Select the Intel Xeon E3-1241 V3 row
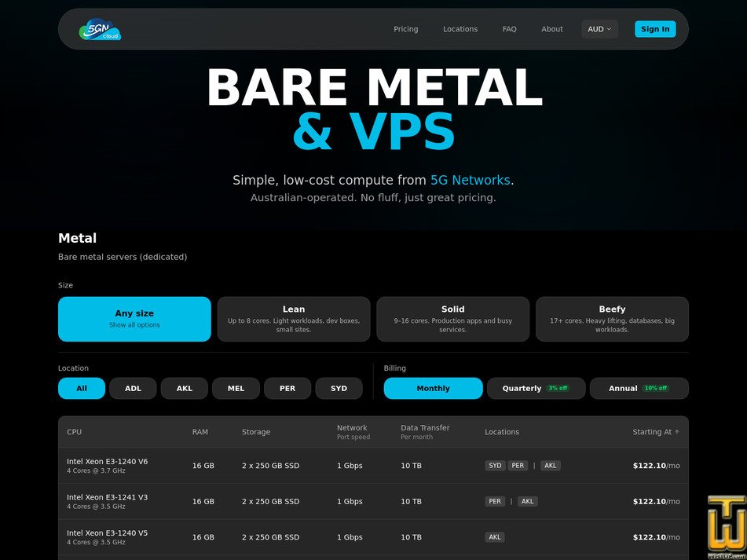 374,501
